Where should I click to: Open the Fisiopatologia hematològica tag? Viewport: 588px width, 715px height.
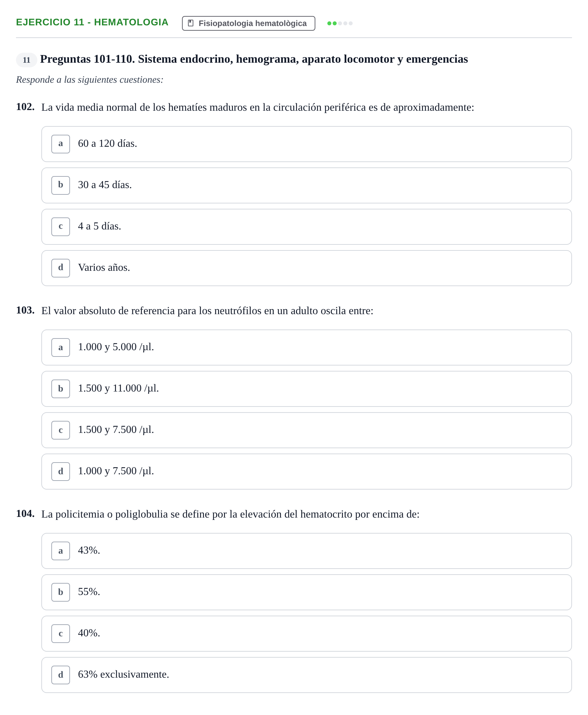click(x=248, y=23)
